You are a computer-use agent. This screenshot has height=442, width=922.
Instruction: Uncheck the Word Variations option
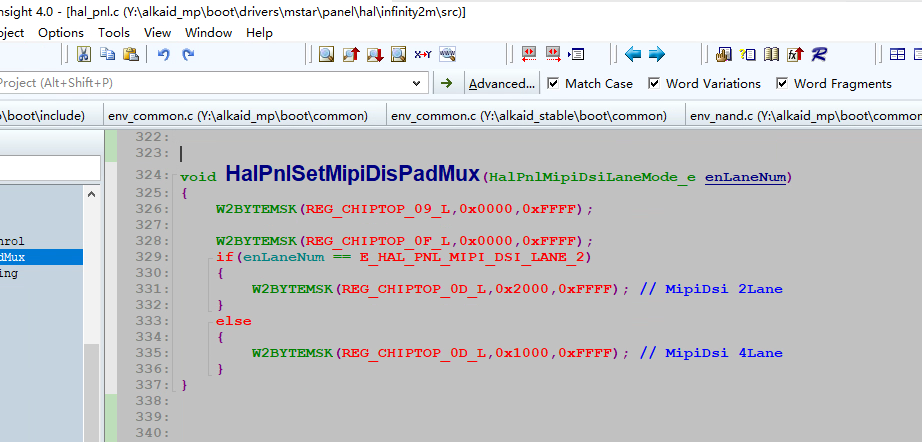(x=654, y=84)
